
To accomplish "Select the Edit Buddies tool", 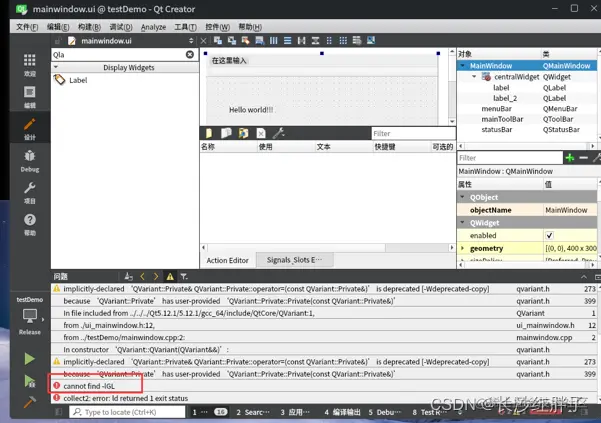I will coord(246,40).
